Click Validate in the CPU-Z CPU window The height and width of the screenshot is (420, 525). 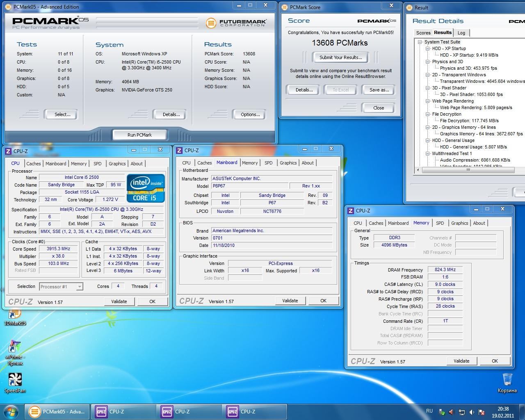tap(119, 301)
